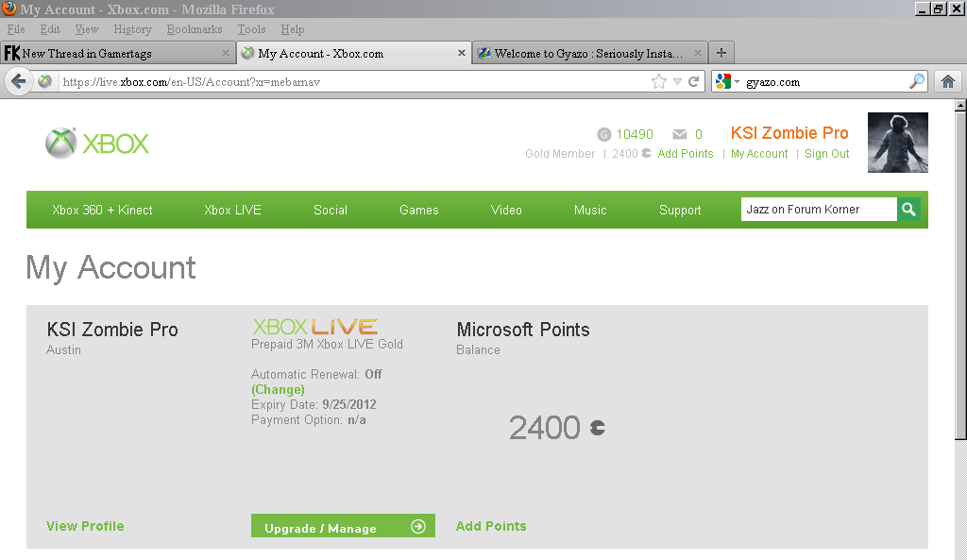The height and width of the screenshot is (560, 967).
Task: Select the My Account - Xbox.com tab
Action: coord(353,53)
